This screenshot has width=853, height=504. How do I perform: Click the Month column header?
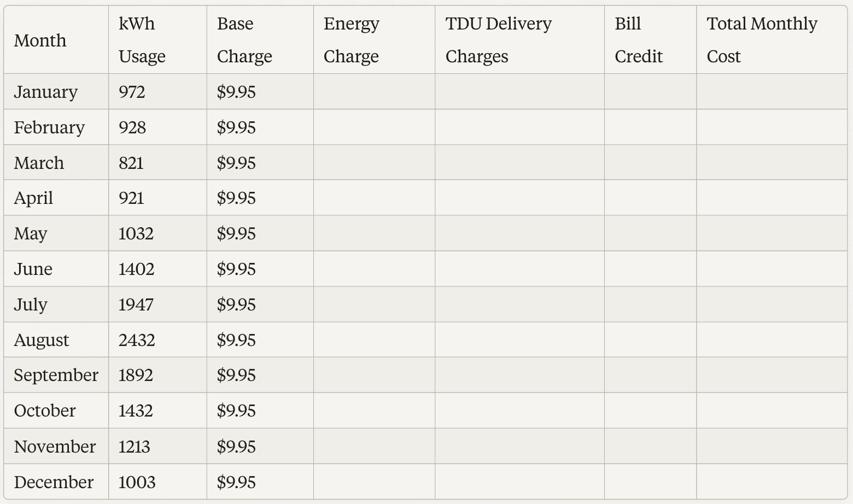tap(40, 40)
